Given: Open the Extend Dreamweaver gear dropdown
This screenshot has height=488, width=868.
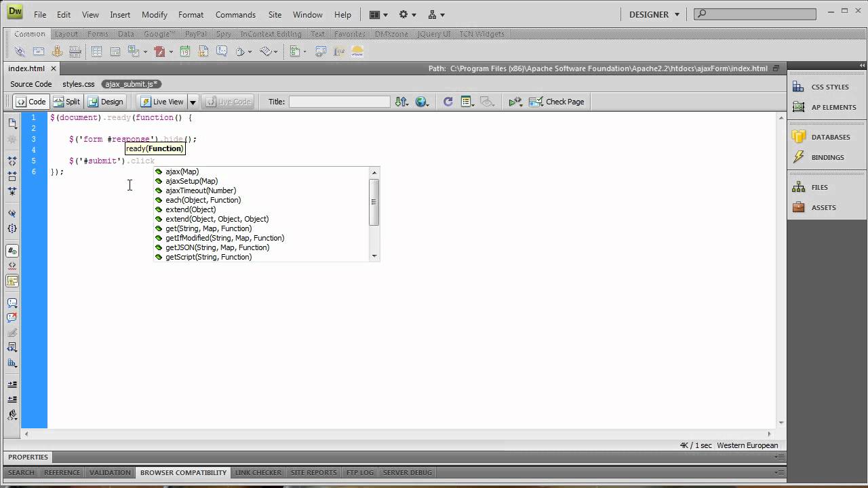Looking at the screenshot, I should coord(408,14).
